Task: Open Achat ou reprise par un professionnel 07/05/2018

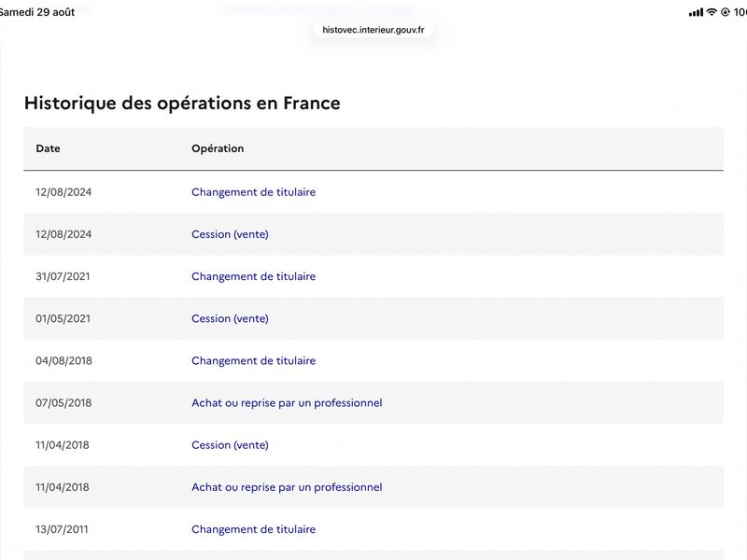Action: [287, 403]
